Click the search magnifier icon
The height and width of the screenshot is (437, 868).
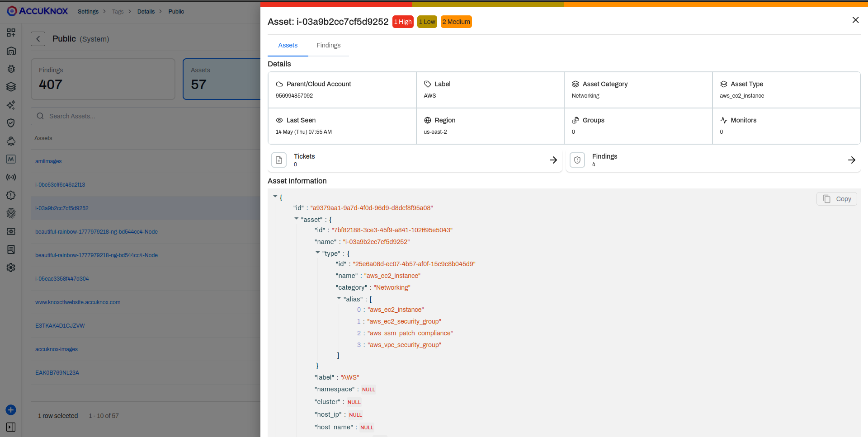40,116
